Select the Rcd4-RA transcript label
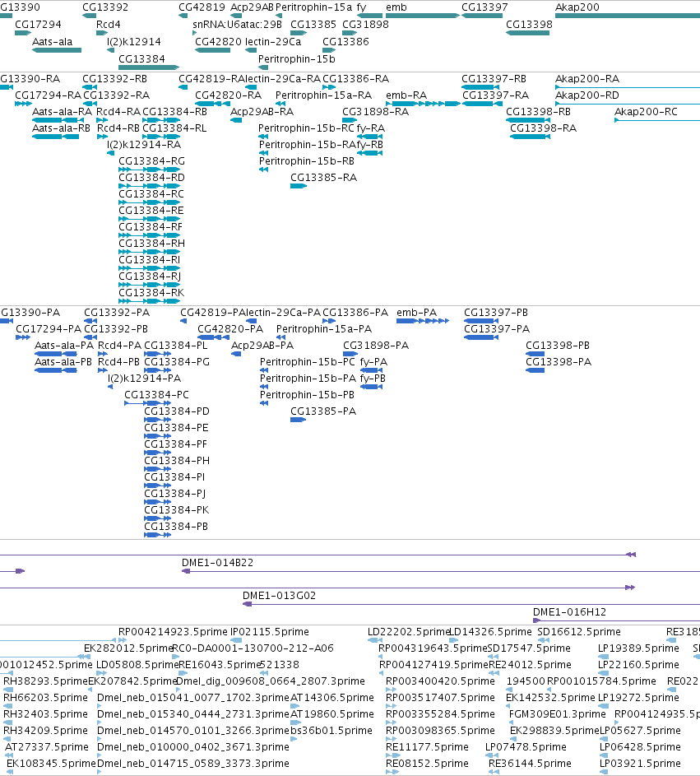The height and width of the screenshot is (776, 700). [x=118, y=112]
